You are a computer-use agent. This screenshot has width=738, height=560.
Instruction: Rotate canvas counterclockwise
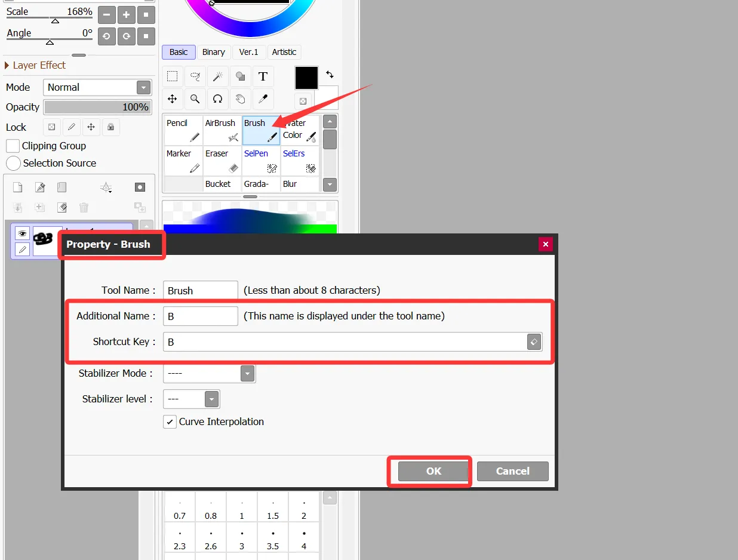pyautogui.click(x=106, y=36)
